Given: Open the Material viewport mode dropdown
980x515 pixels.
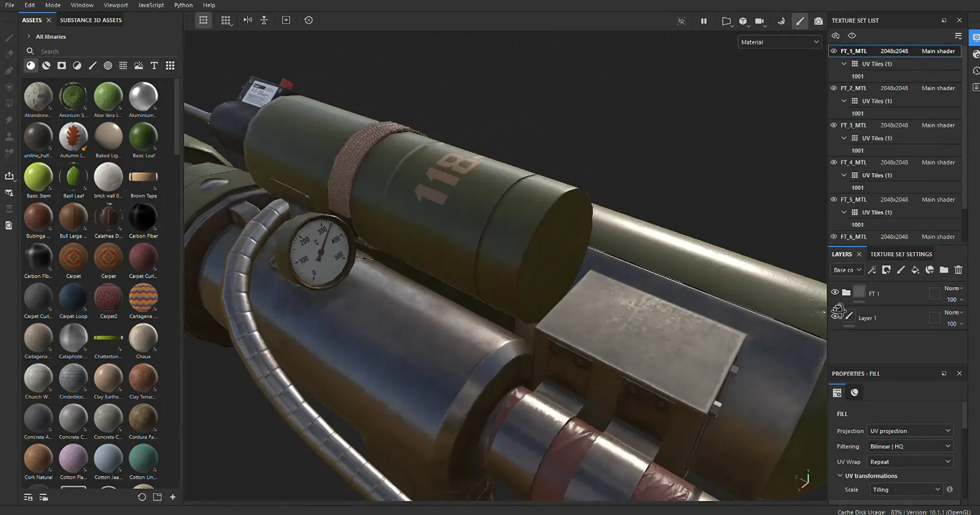Looking at the screenshot, I should click(779, 42).
